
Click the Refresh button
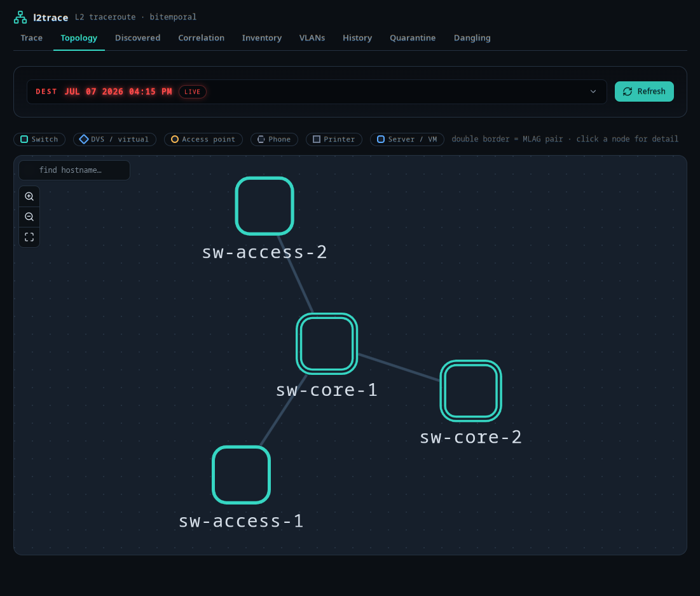644,91
